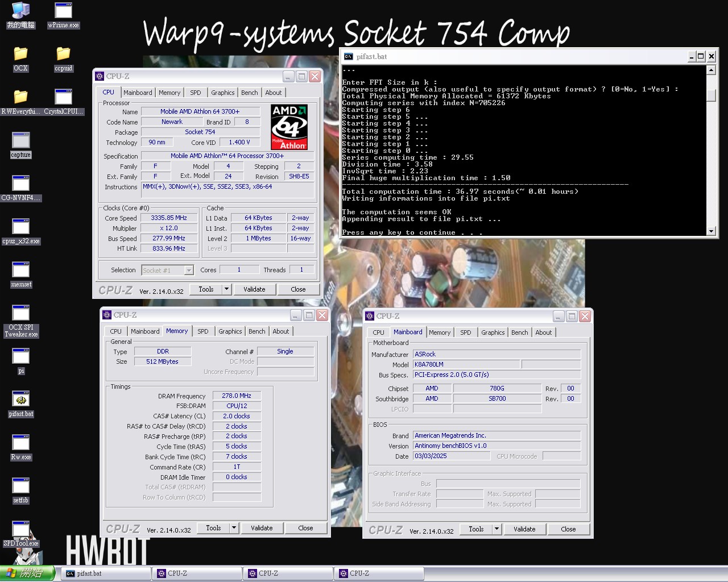The height and width of the screenshot is (582, 728).
Task: Expand the Socket #1 selection dropdown
Action: [189, 271]
